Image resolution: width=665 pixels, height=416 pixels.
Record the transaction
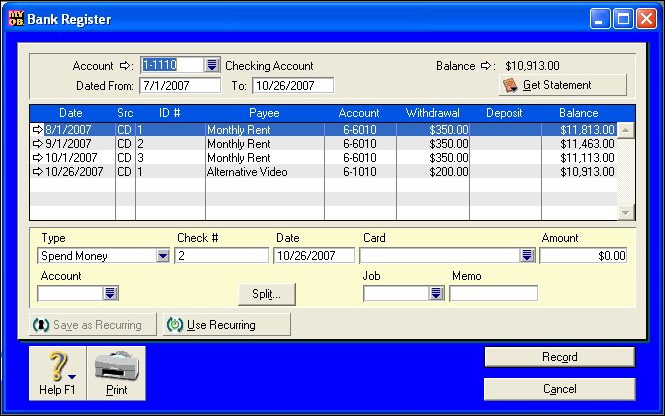[559, 357]
